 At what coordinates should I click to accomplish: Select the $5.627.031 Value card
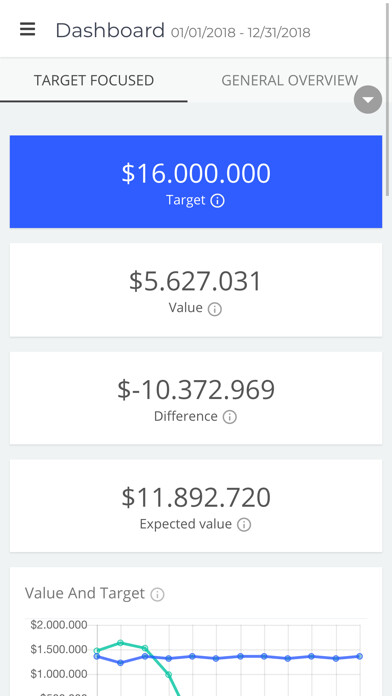point(196,289)
